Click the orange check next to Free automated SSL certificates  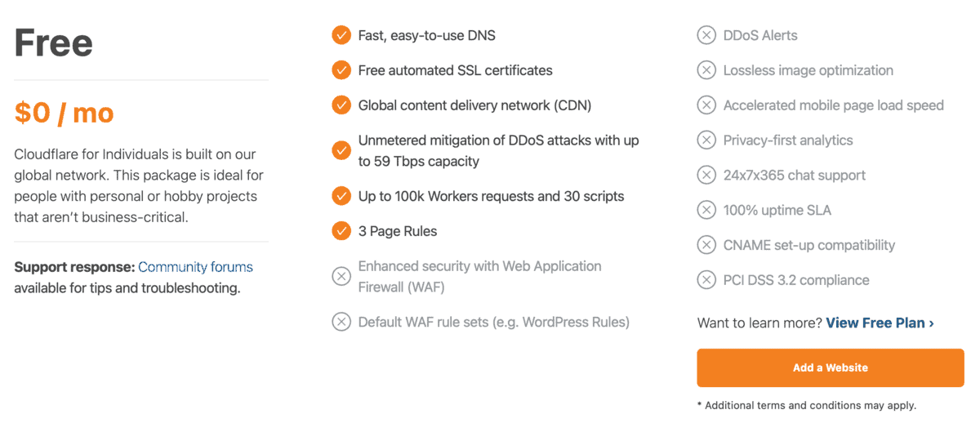pos(341,70)
